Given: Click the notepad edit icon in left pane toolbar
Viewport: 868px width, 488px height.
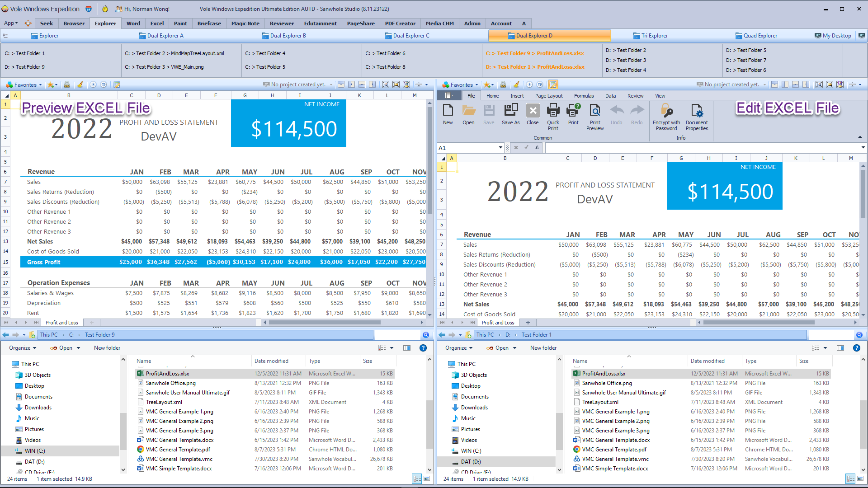Looking at the screenshot, I should [x=117, y=84].
